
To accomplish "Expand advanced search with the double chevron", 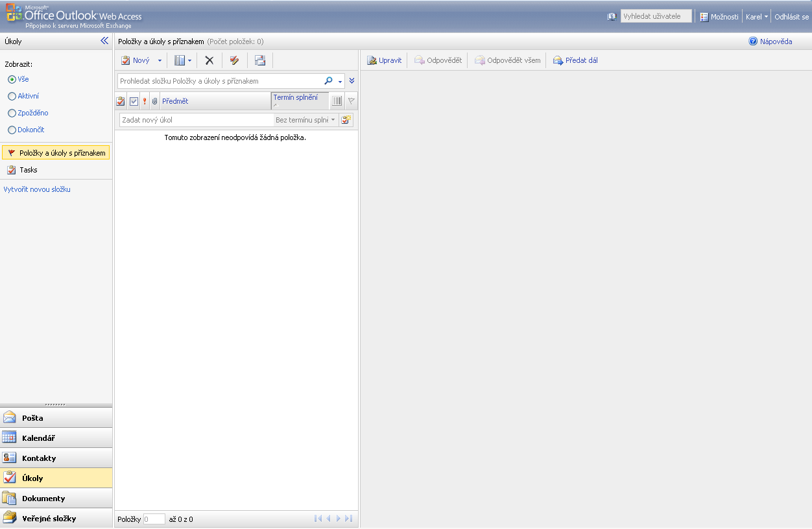I will (x=352, y=81).
